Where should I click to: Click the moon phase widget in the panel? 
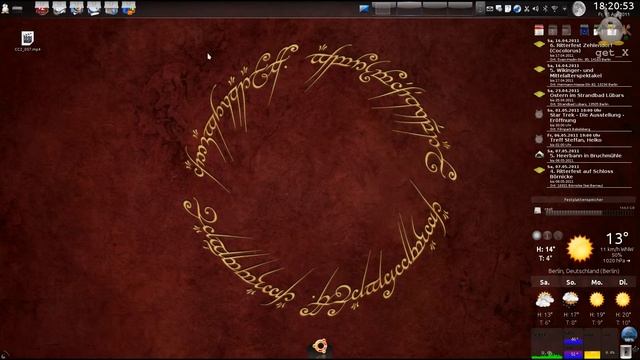[x=579, y=9]
